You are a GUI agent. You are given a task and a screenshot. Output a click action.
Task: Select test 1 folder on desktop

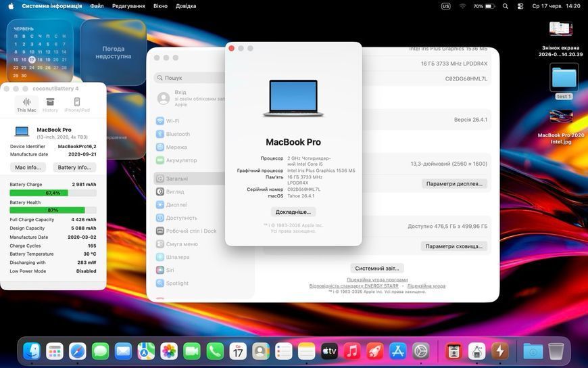[x=564, y=81]
